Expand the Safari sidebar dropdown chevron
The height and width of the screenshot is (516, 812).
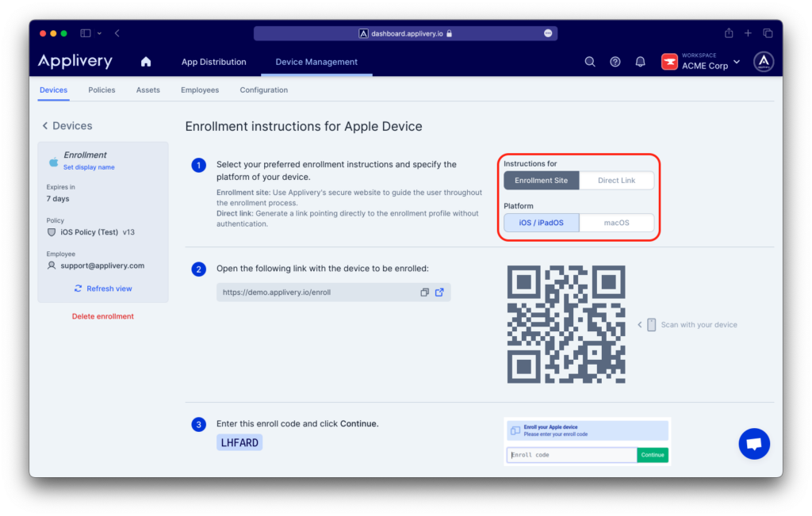tap(99, 33)
